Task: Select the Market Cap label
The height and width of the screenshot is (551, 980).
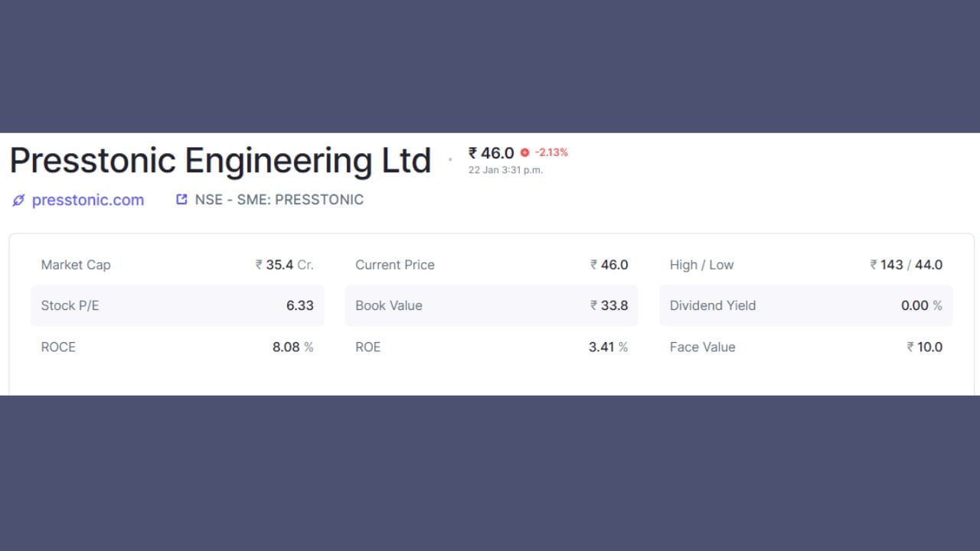Action: pos(76,265)
